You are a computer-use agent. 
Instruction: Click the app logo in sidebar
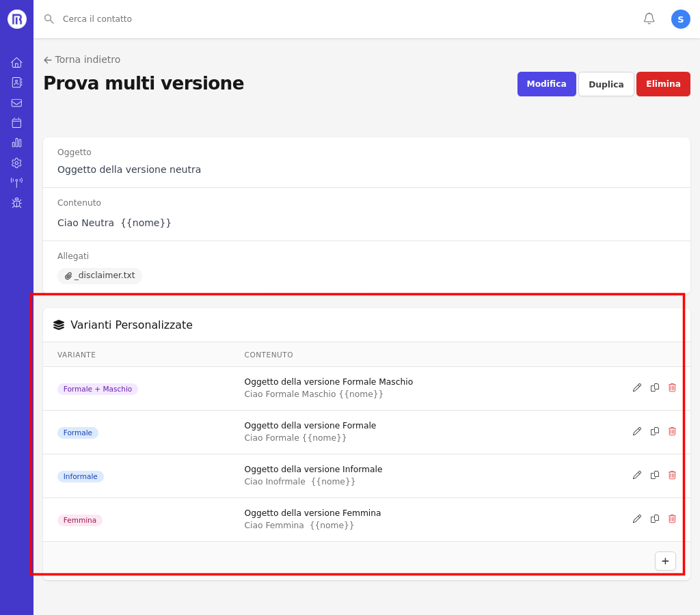pos(16,19)
